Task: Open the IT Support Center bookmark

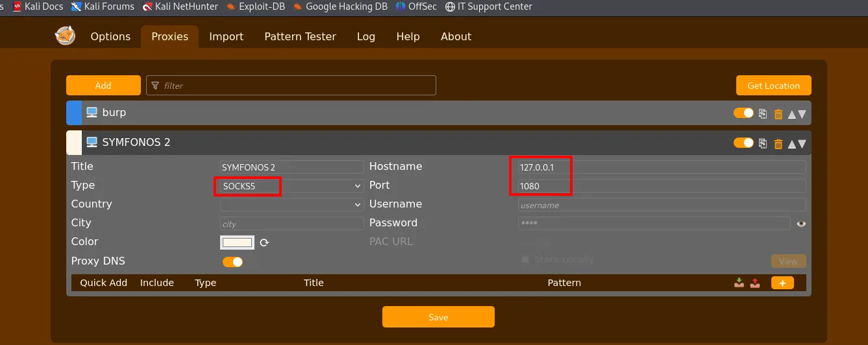Action: [x=489, y=6]
